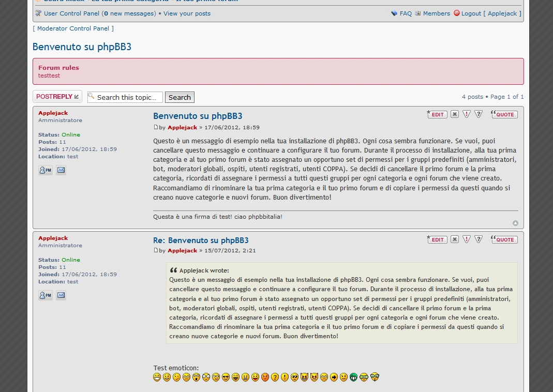Report the first post with exclamation icon

[467, 114]
